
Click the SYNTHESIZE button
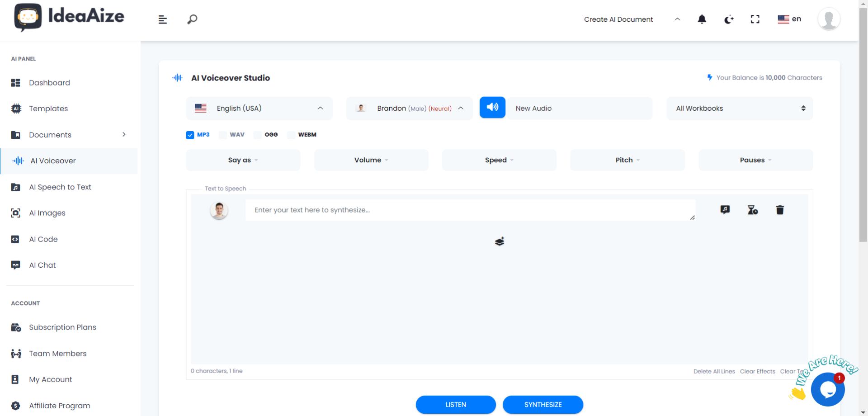pyautogui.click(x=542, y=404)
